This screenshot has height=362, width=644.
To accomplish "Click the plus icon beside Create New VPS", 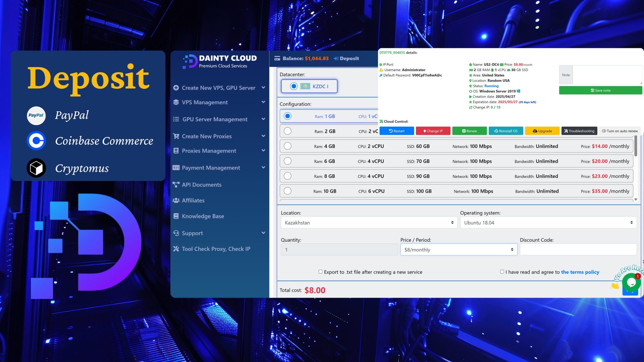I will (176, 88).
